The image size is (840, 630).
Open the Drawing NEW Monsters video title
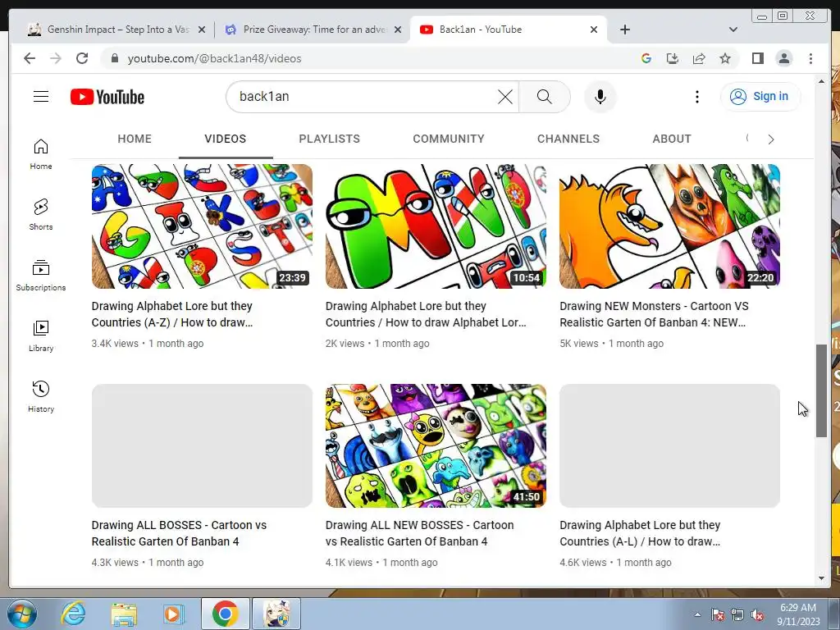coord(654,314)
